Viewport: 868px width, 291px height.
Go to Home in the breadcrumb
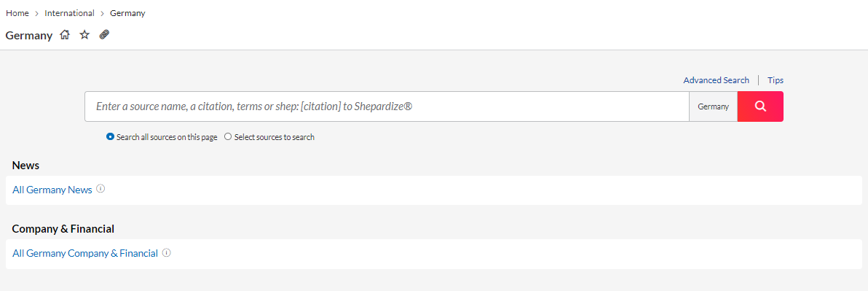point(17,13)
